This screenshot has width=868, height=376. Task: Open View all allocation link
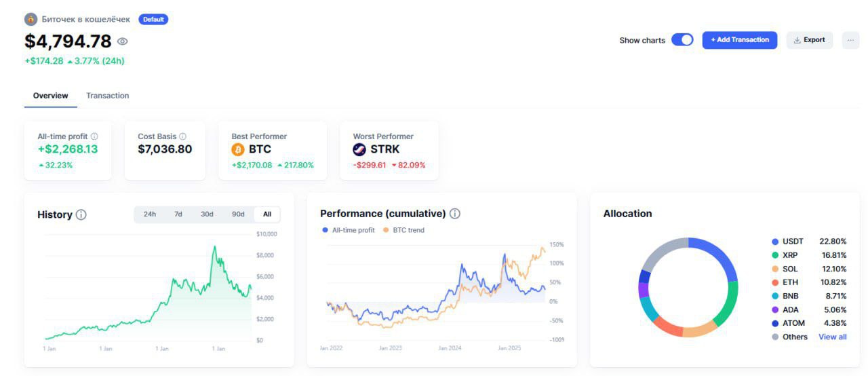pos(832,337)
